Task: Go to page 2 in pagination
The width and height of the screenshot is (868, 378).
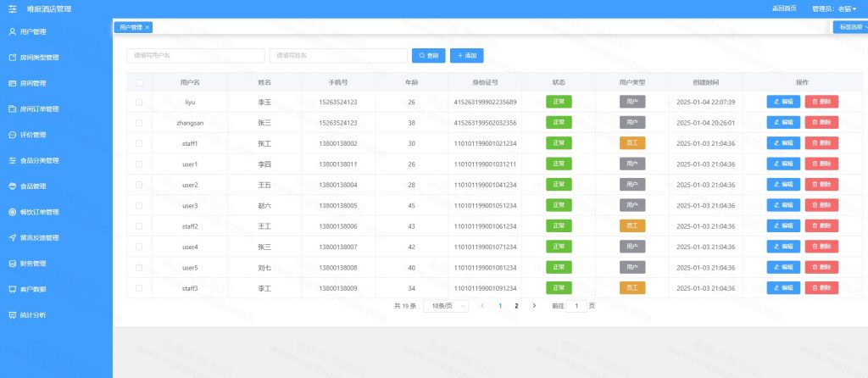Action: (516, 306)
